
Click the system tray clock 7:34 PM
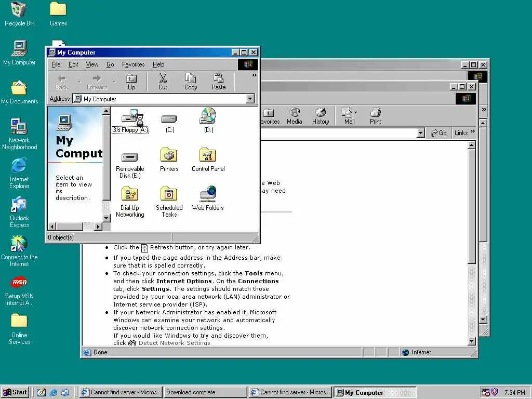514,393
